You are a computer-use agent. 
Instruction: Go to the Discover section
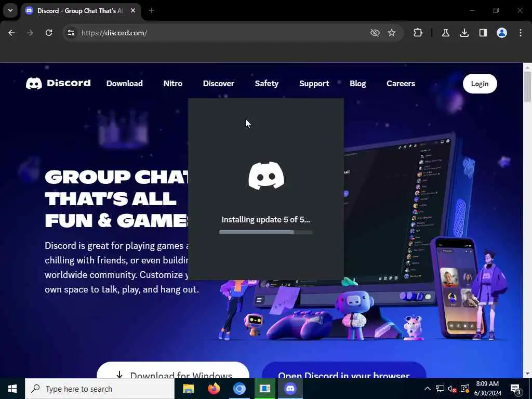point(219,84)
